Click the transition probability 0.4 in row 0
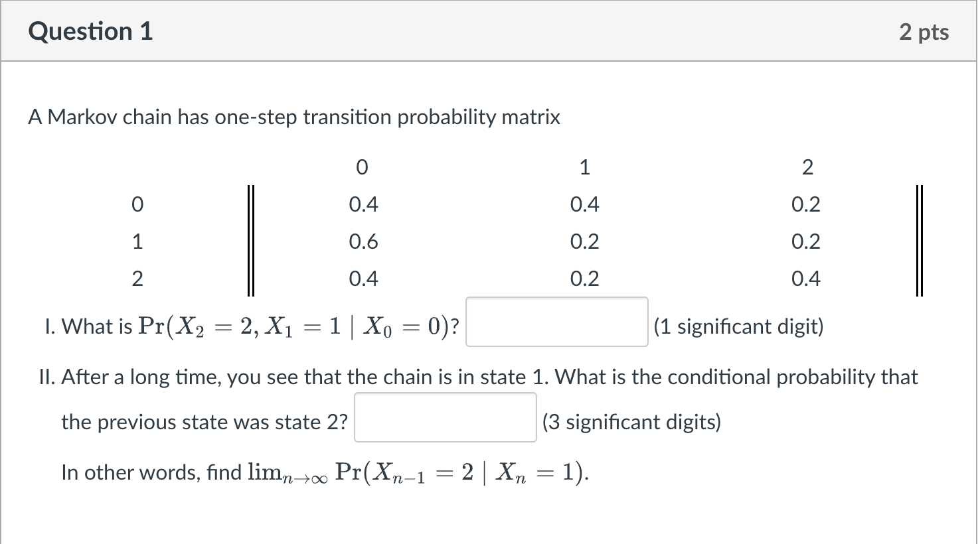Viewport: 980px width, 544px height. click(x=364, y=204)
